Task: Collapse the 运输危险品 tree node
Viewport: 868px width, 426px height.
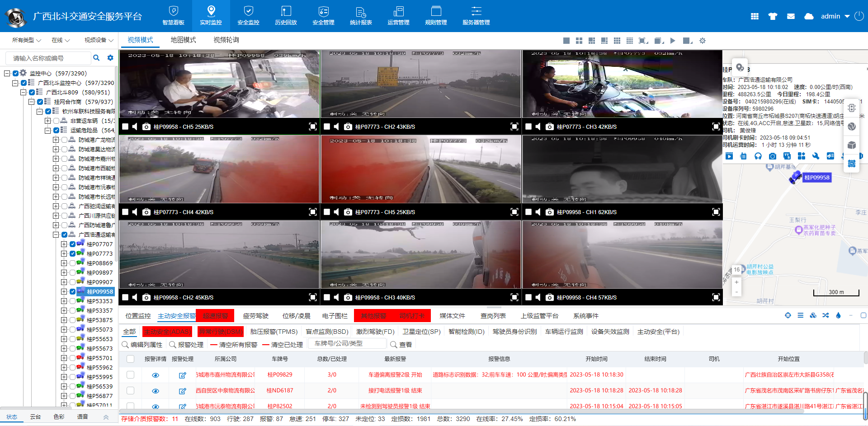Action: 47,130
